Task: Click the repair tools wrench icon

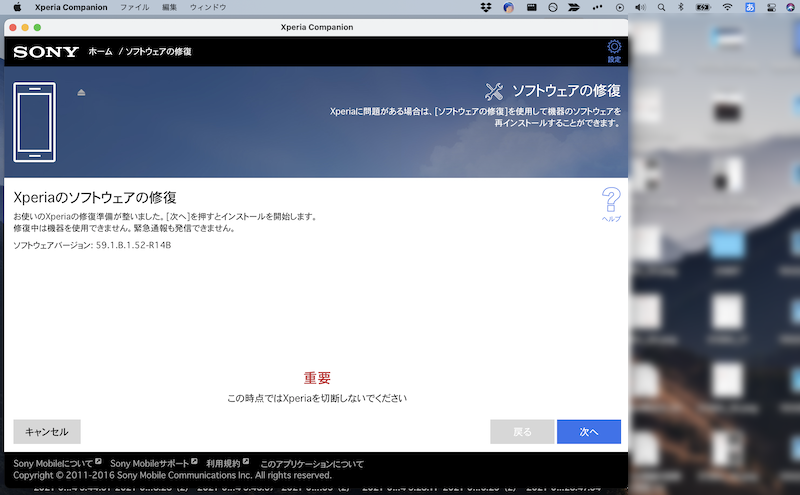Action: (493, 91)
